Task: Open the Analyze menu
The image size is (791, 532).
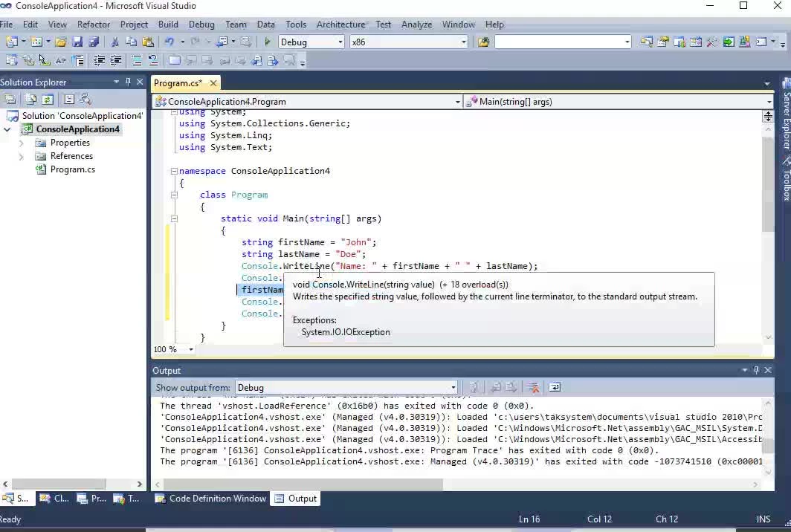Action: pyautogui.click(x=416, y=25)
